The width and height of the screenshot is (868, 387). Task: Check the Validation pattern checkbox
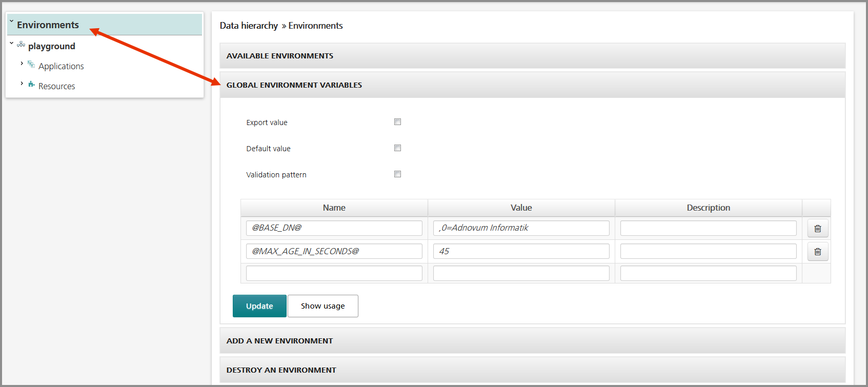(x=397, y=174)
